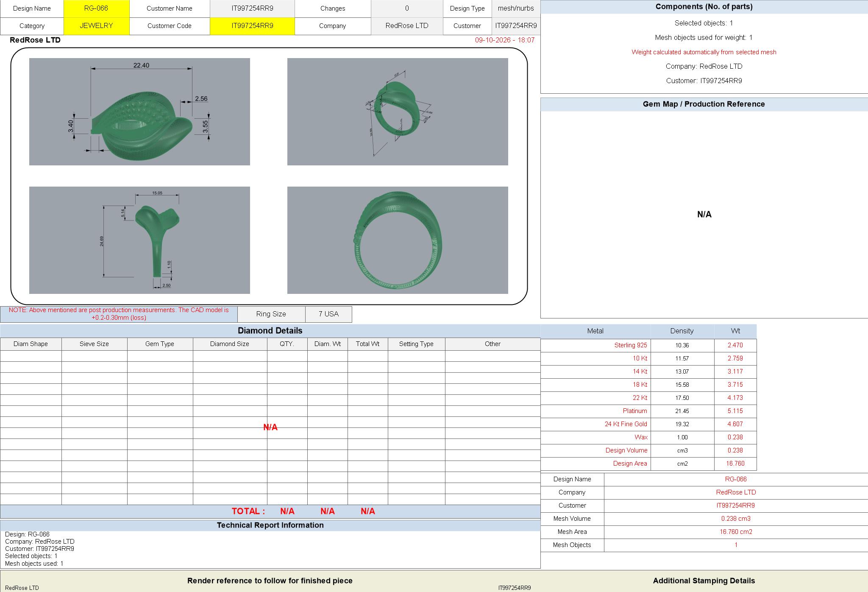Click the mesh/nurbs design type cell

516,8
